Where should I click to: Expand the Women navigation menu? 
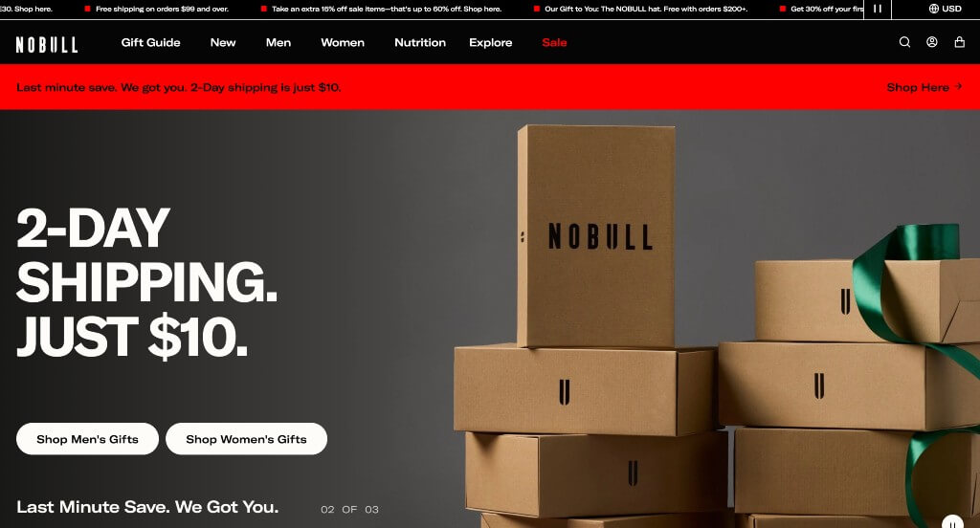pyautogui.click(x=343, y=42)
